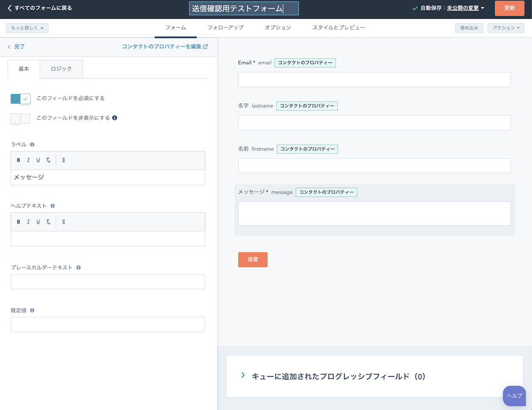
Task: Click info icon next to プレースホルダーテキスト
Action: (78, 268)
